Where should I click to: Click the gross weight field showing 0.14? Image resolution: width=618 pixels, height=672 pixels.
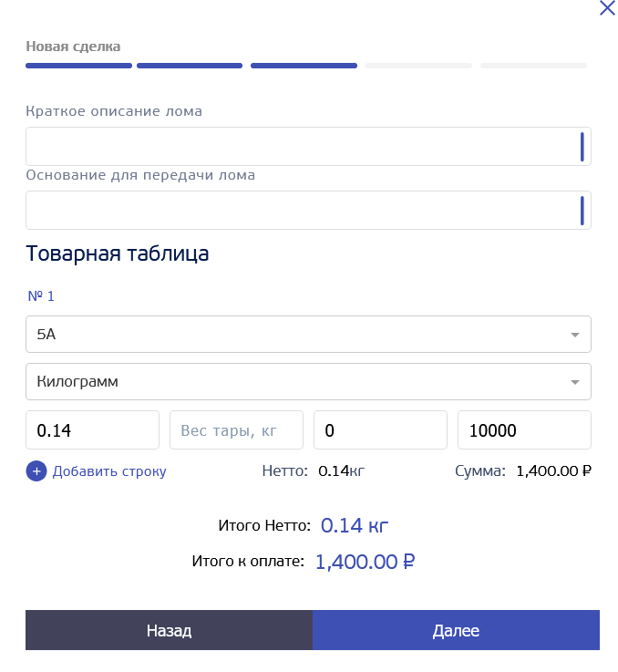pyautogui.click(x=92, y=430)
